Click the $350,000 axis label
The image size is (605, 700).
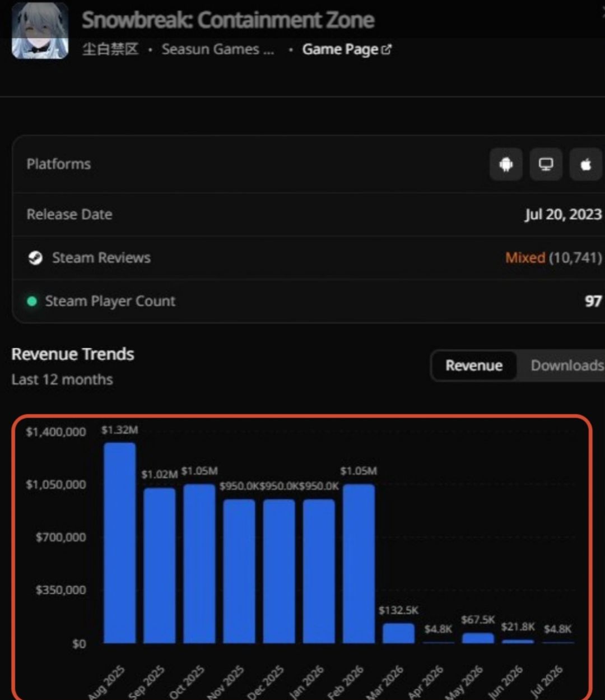[x=61, y=590]
